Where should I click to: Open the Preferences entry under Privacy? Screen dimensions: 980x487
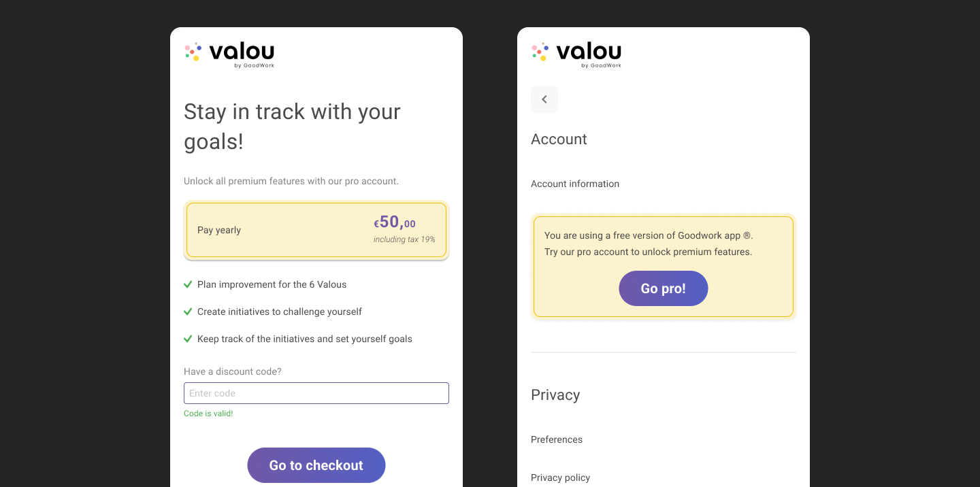[x=557, y=439]
